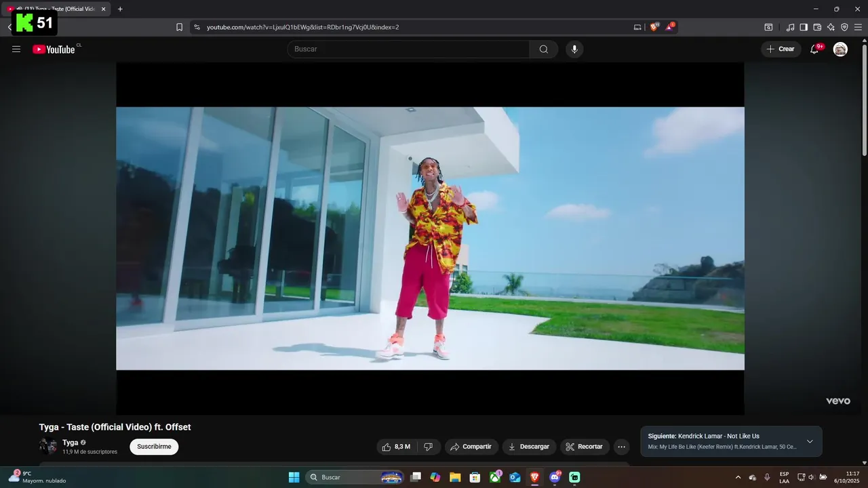
Task: Open Discord from taskbar
Action: (555, 477)
